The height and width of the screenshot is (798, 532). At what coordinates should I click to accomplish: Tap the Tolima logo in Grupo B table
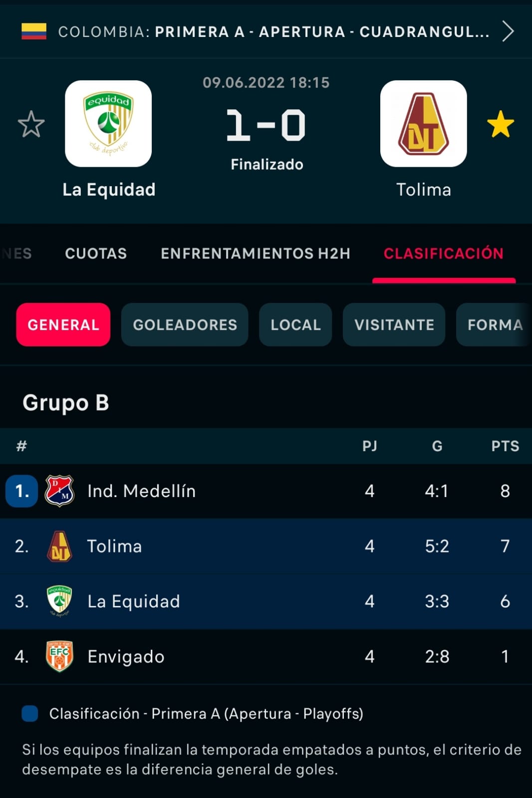click(x=60, y=546)
